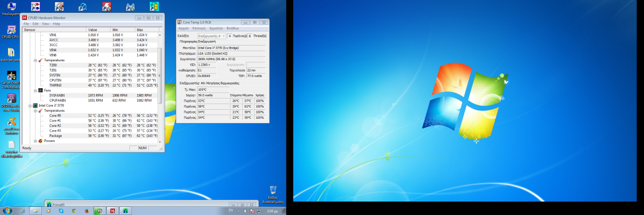Open the Recycle Bin desktop icon
This screenshot has height=215, width=644.
tap(273, 194)
